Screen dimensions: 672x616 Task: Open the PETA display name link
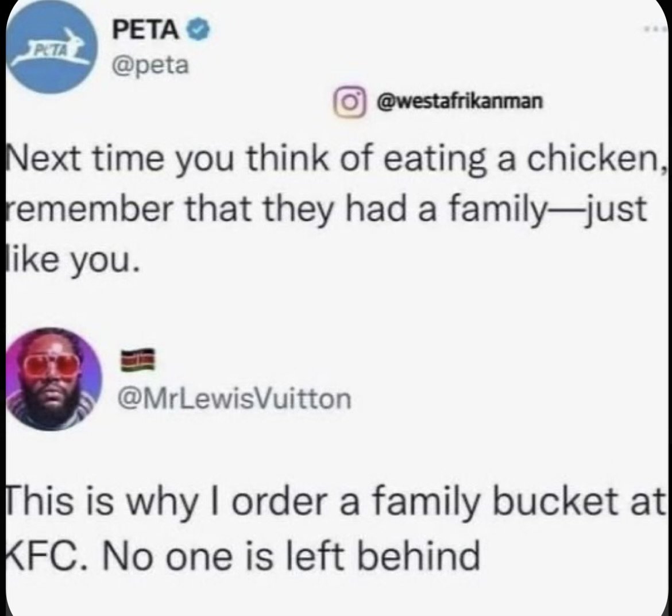(x=144, y=30)
